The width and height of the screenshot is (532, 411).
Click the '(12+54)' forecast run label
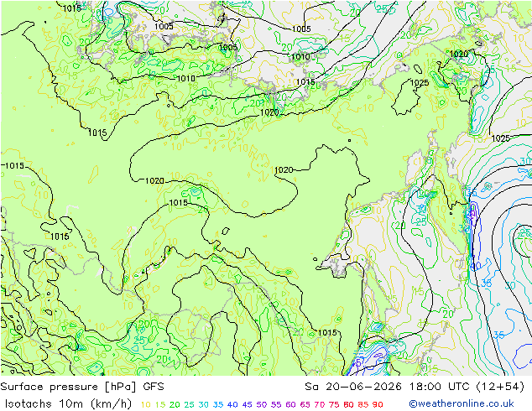[500, 387]
